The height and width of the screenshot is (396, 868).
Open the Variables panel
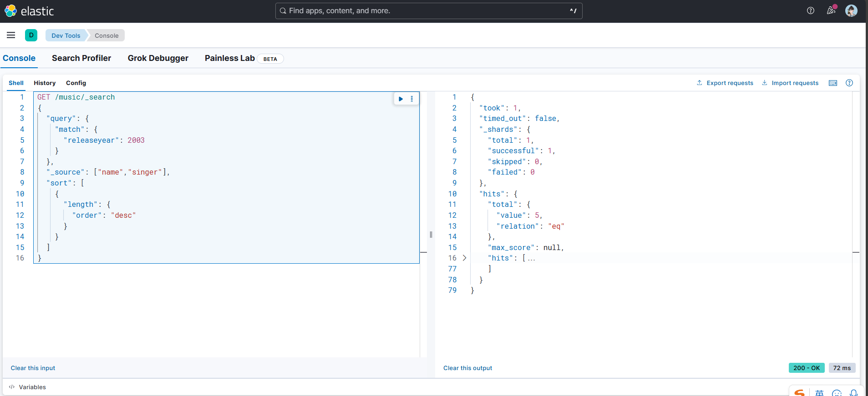tap(27, 387)
